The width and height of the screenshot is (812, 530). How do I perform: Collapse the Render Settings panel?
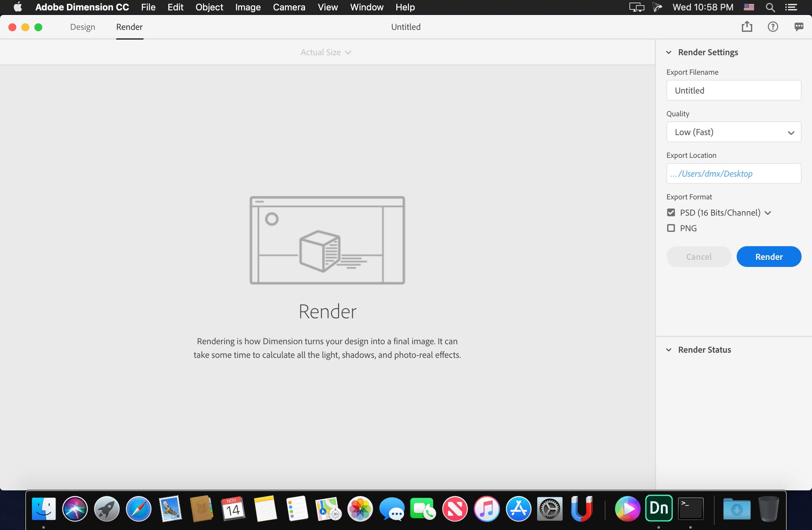[x=669, y=52]
